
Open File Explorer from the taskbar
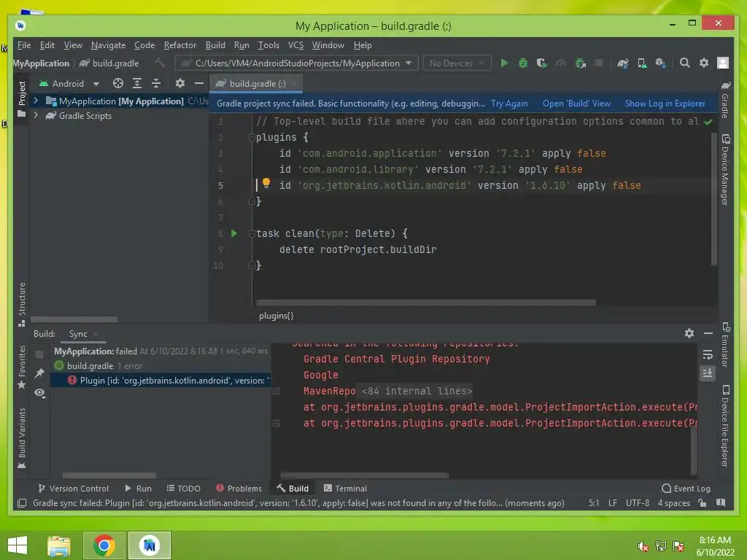pyautogui.click(x=59, y=545)
